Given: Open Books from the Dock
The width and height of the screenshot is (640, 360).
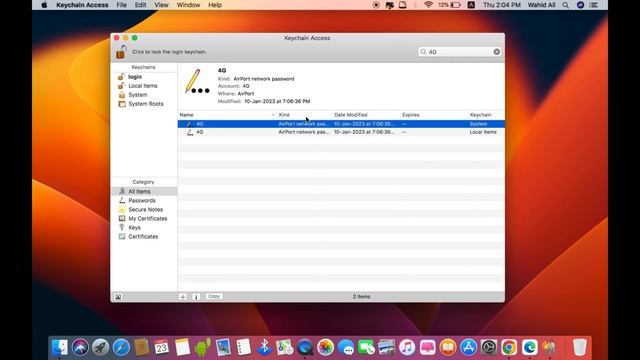Looking at the screenshot, I should coord(448,347).
